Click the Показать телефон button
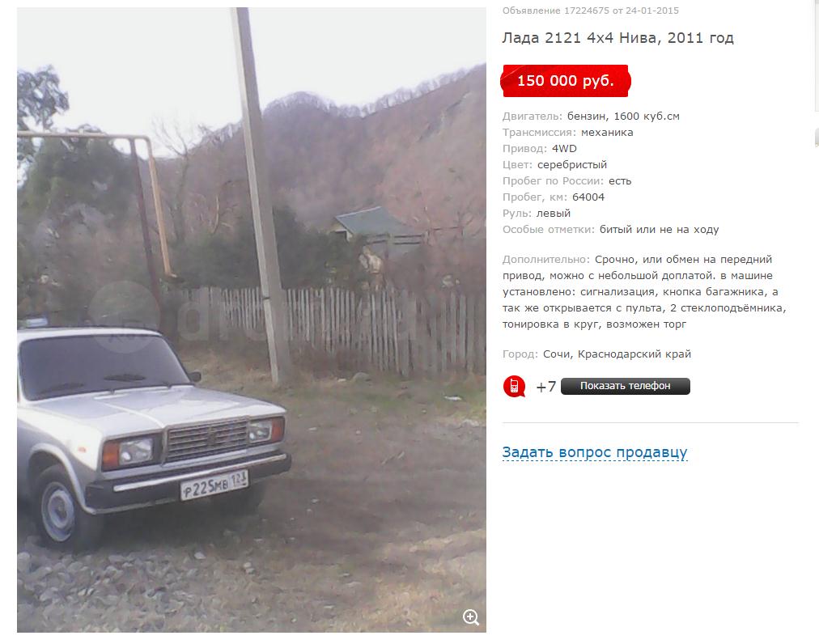The width and height of the screenshot is (819, 644). pos(626,386)
